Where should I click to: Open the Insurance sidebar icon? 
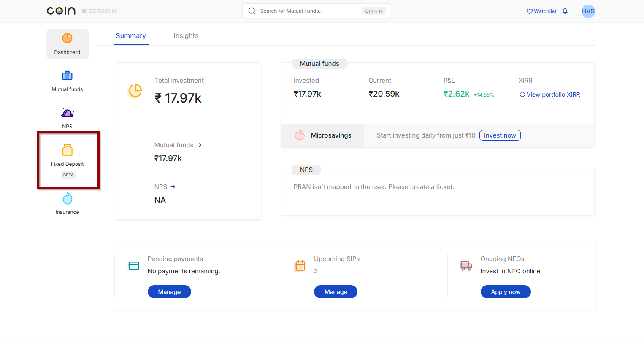68,199
